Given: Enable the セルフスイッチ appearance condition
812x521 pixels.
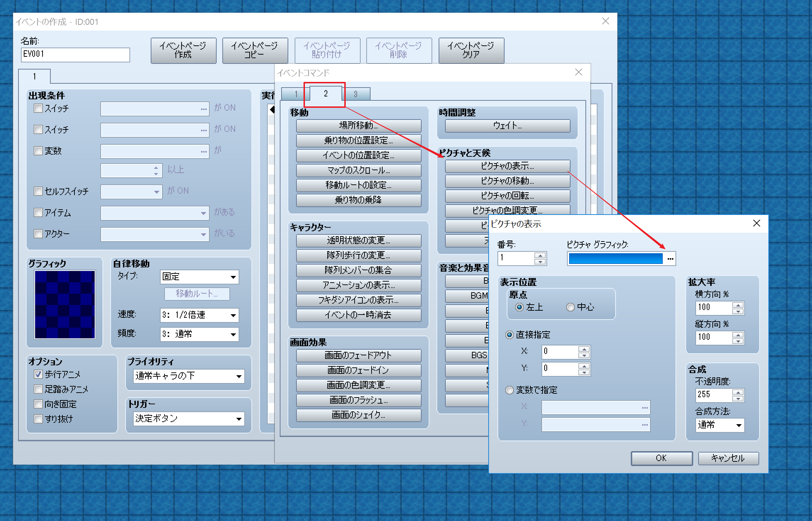Looking at the screenshot, I should tap(38, 191).
